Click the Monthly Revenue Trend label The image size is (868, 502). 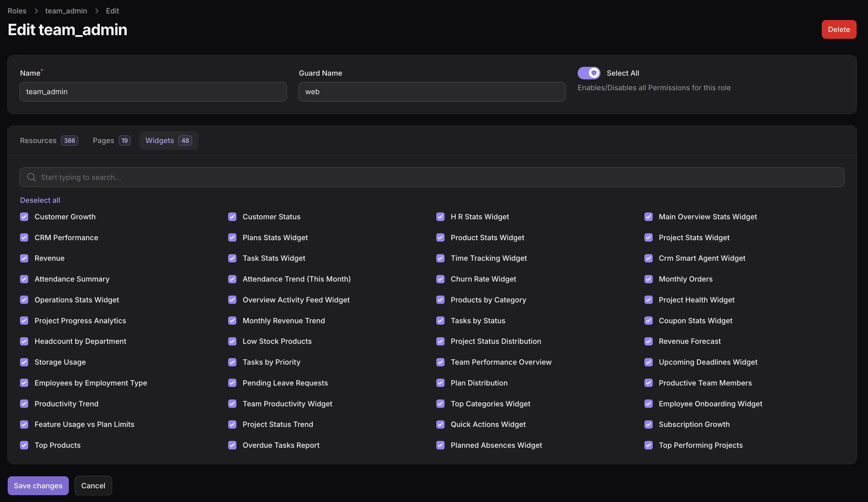tap(284, 320)
